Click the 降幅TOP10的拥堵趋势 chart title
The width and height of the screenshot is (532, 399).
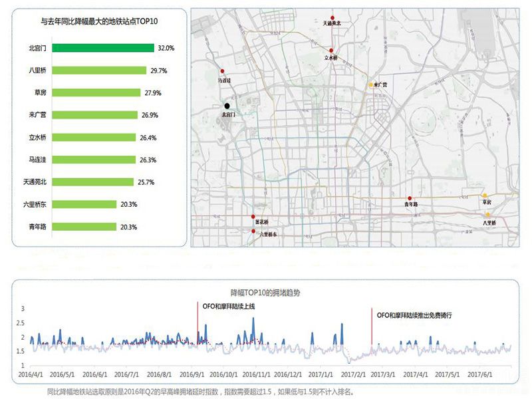[x=265, y=292]
